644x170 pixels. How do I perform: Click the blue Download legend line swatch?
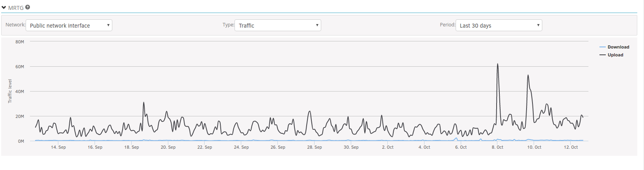click(602, 47)
